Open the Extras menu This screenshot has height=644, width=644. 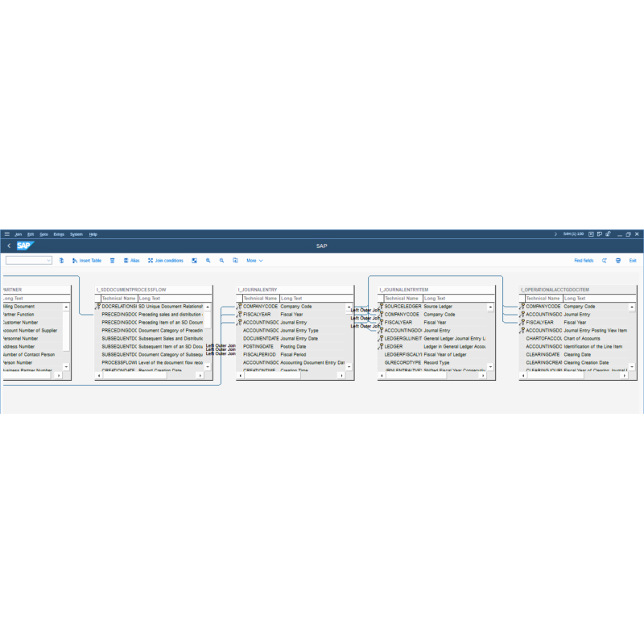[x=58, y=233]
